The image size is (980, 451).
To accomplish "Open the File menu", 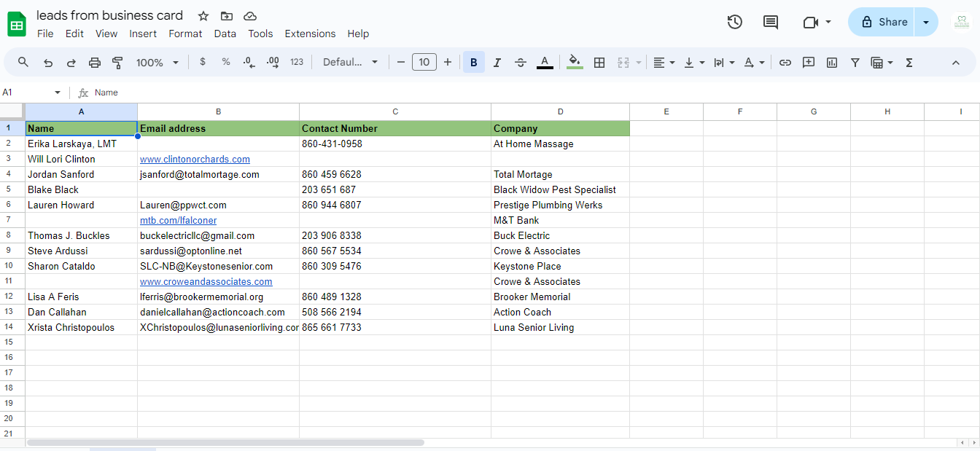I will point(45,34).
